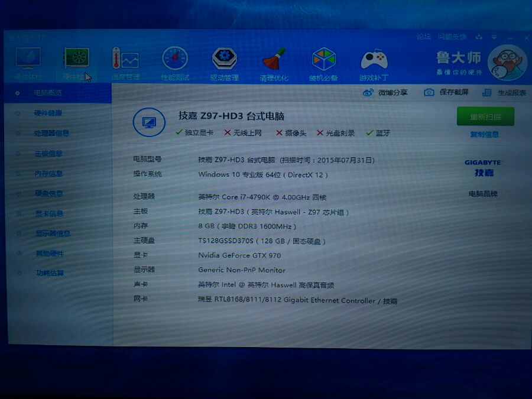This screenshot has width=532, height=399.
Task: Click the 电脑品牌 label
Action: 483,194
